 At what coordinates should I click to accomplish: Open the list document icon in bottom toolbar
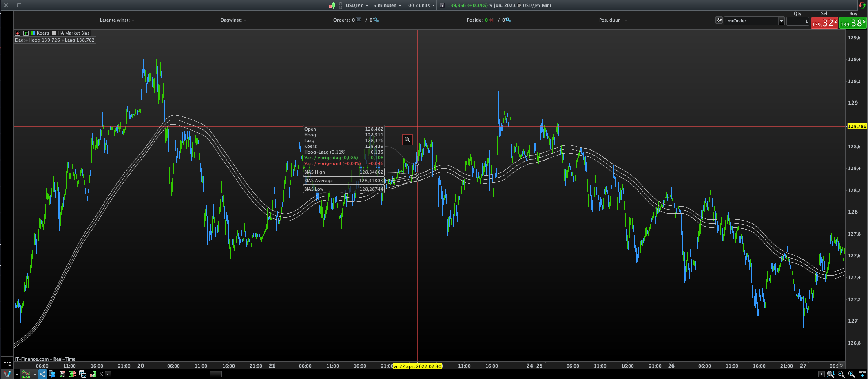pyautogui.click(x=62, y=374)
